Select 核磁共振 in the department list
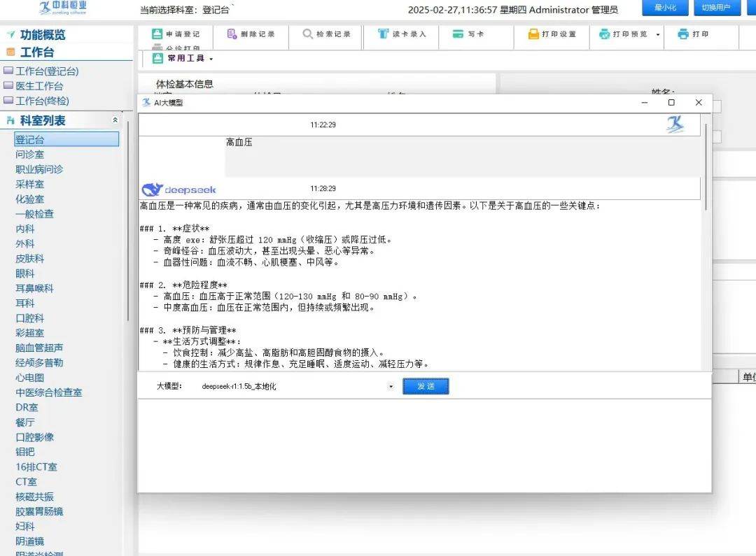This screenshot has height=556, width=756. click(x=34, y=497)
